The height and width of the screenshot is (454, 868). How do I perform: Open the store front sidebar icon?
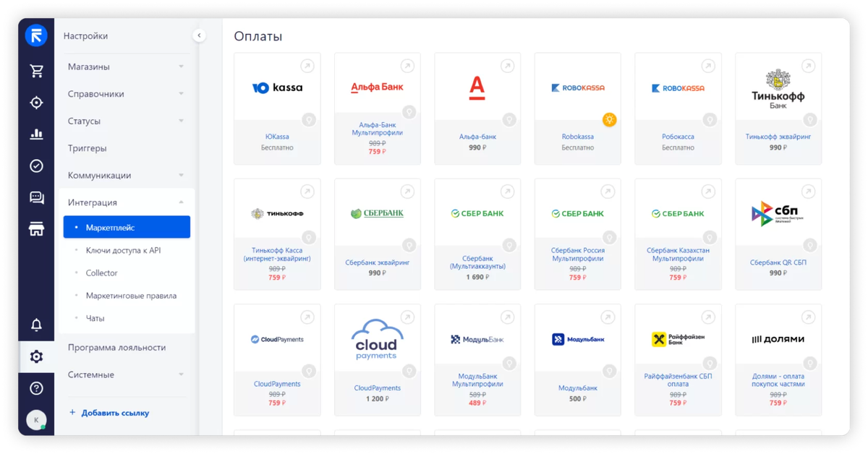tap(36, 230)
